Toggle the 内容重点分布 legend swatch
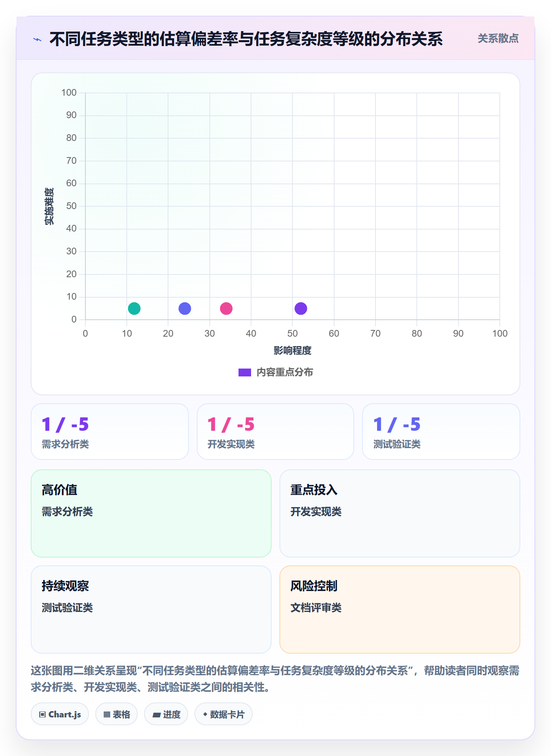This screenshot has width=551, height=756. coord(244,372)
